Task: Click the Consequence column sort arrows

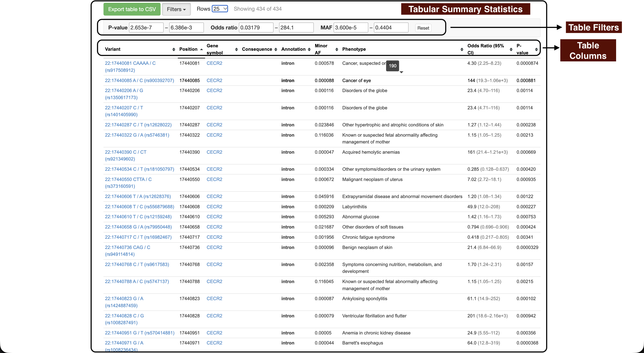Action: (x=276, y=49)
